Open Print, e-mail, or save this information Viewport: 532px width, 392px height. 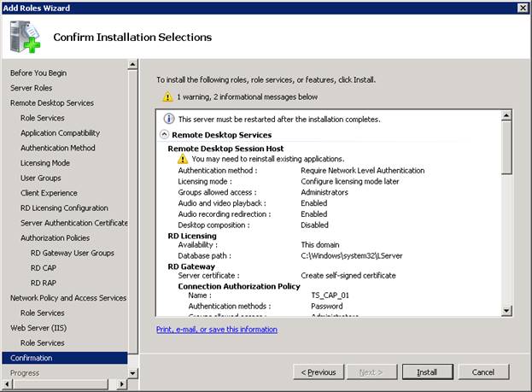tap(216, 329)
